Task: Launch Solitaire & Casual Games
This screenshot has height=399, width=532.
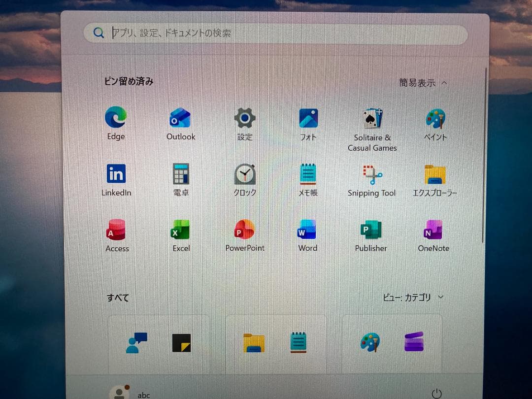Action: click(x=372, y=130)
